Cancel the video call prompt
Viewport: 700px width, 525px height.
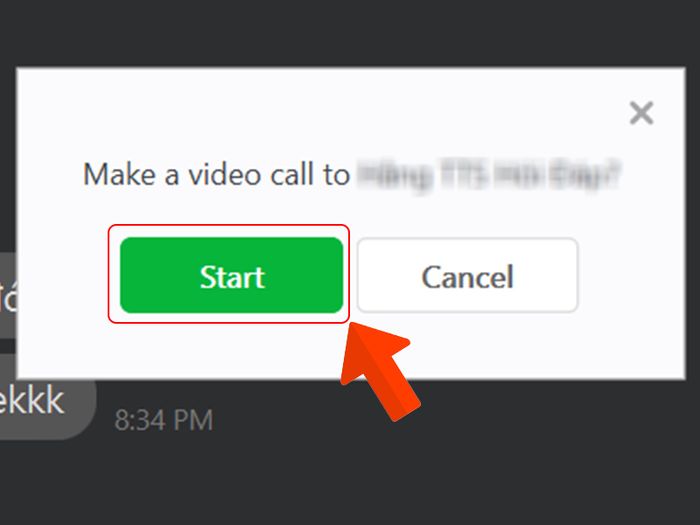[x=467, y=275]
